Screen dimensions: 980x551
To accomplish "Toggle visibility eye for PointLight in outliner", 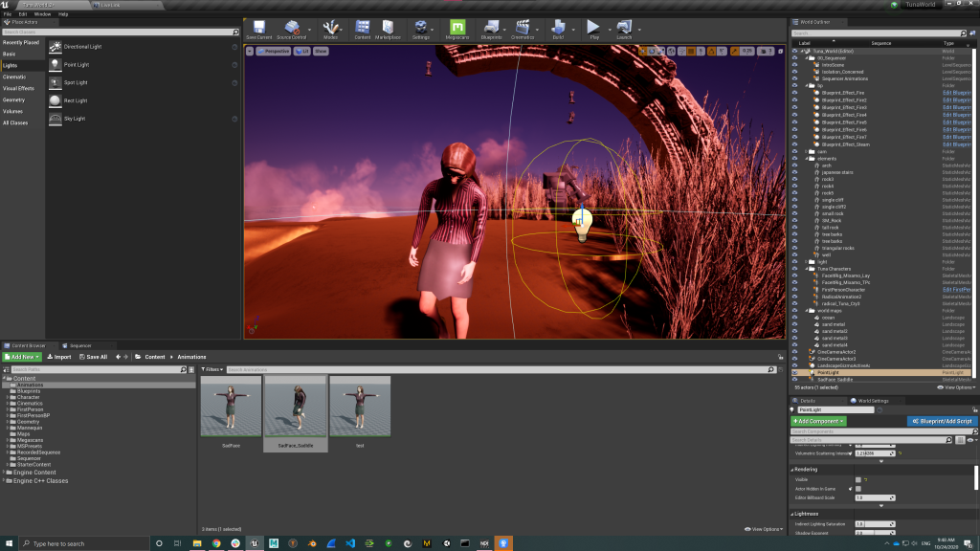I will [x=794, y=372].
